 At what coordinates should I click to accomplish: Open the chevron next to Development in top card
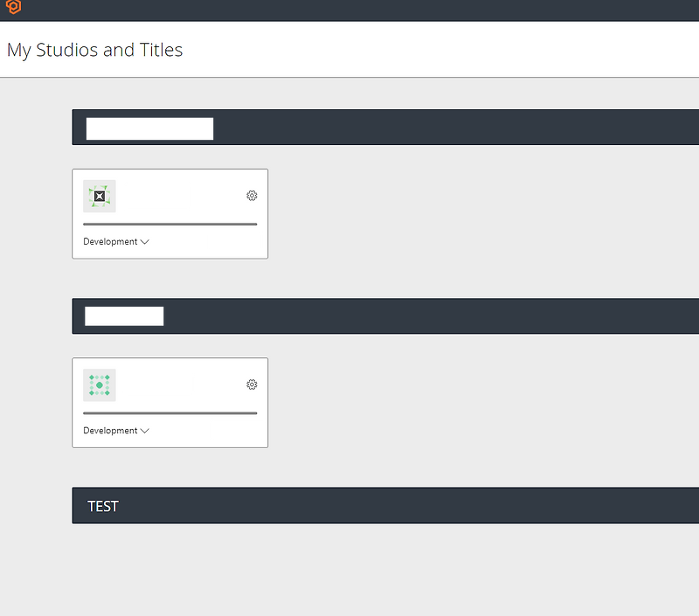(x=143, y=241)
